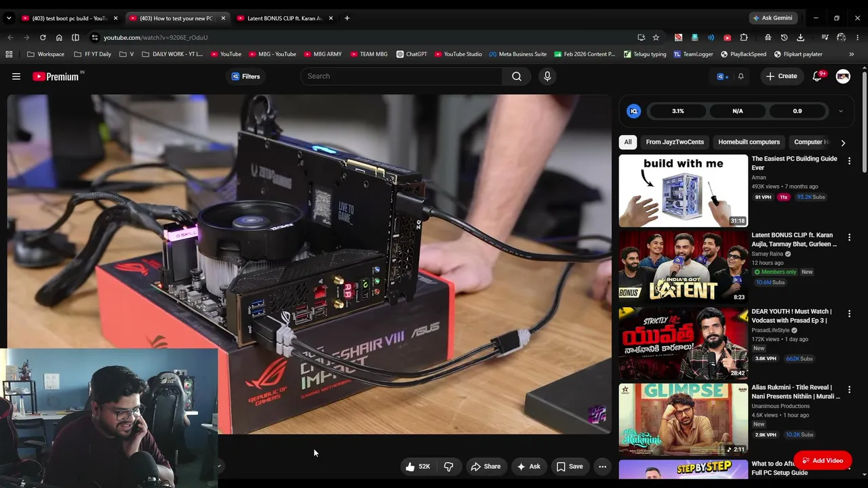Open the Samay Raina channel name
This screenshot has height=488, width=868.
767,254
